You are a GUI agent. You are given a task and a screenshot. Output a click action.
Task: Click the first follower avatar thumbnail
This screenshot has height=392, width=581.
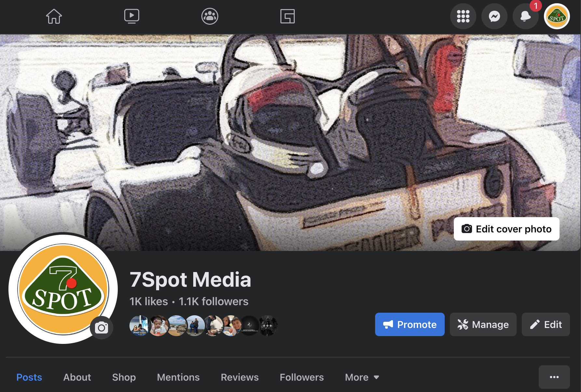pyautogui.click(x=139, y=325)
